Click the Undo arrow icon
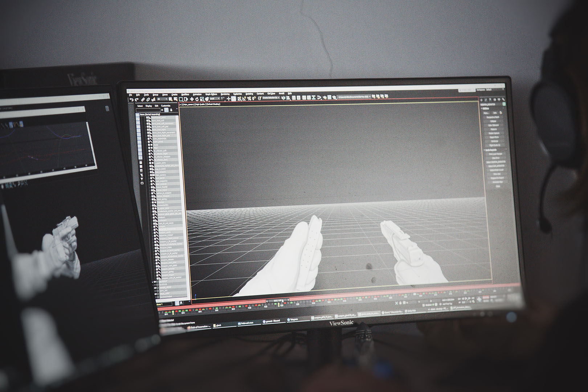 (x=131, y=100)
